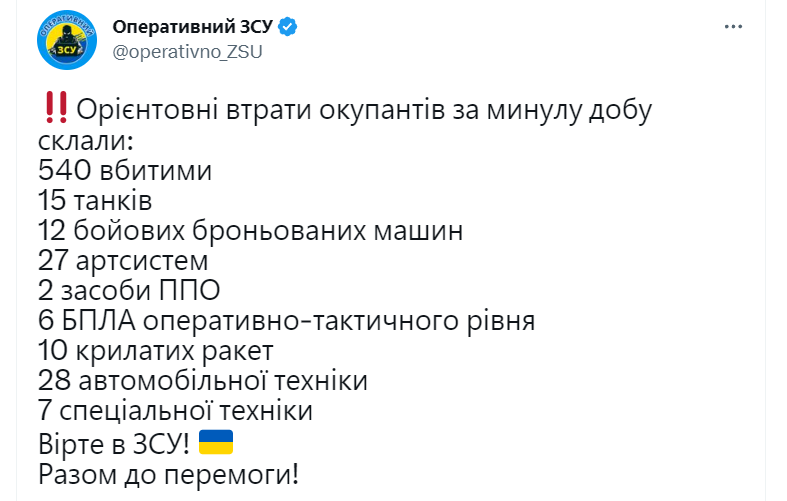Click the @operativno_ZSU handle
The image size is (787, 501).
pyautogui.click(x=187, y=52)
